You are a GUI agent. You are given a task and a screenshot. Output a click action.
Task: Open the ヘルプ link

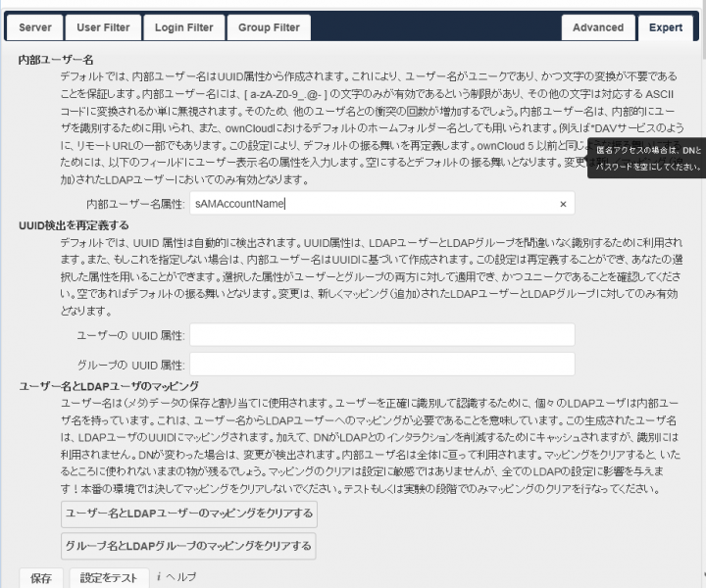(181, 577)
